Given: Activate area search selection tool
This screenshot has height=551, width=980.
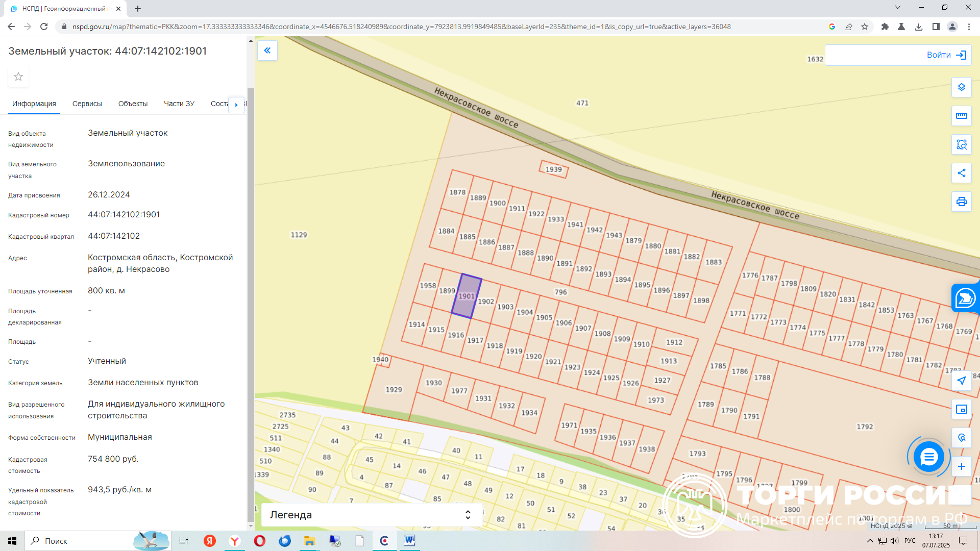Looking at the screenshot, I should pyautogui.click(x=961, y=144).
